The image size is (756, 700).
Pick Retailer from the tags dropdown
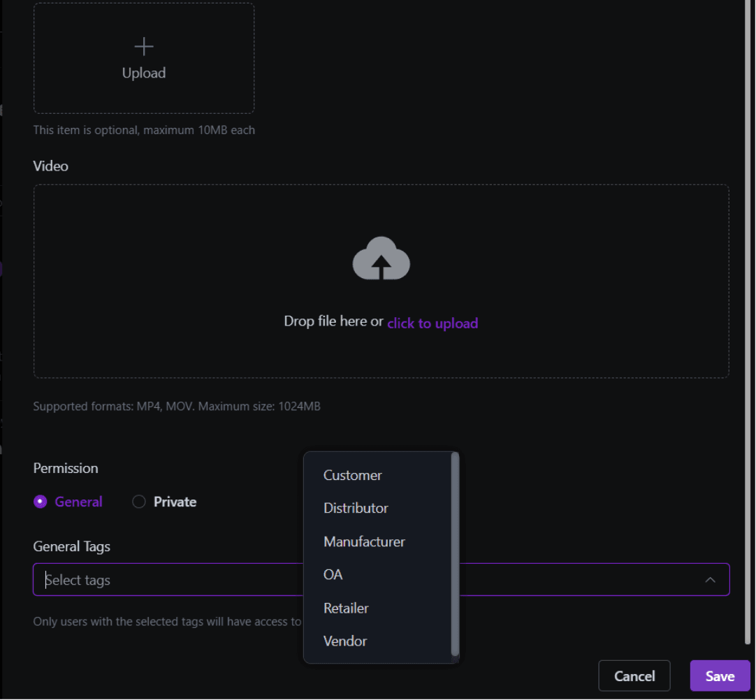pos(346,608)
